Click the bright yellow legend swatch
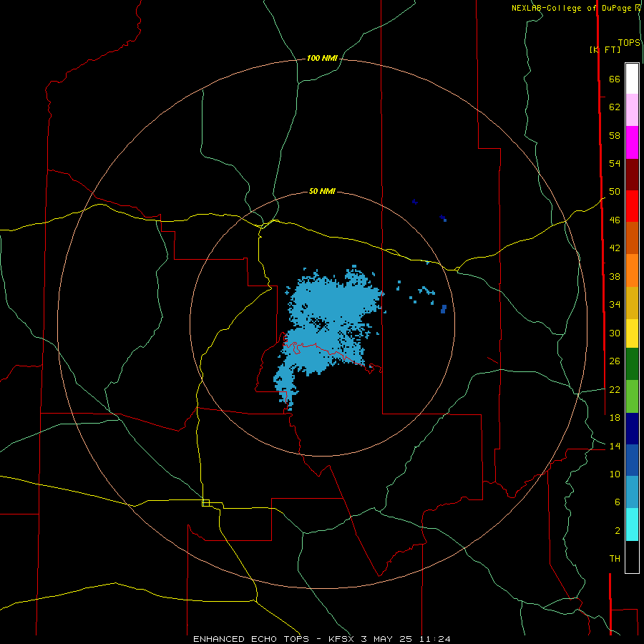Screen dimensions: 644x644 632,333
